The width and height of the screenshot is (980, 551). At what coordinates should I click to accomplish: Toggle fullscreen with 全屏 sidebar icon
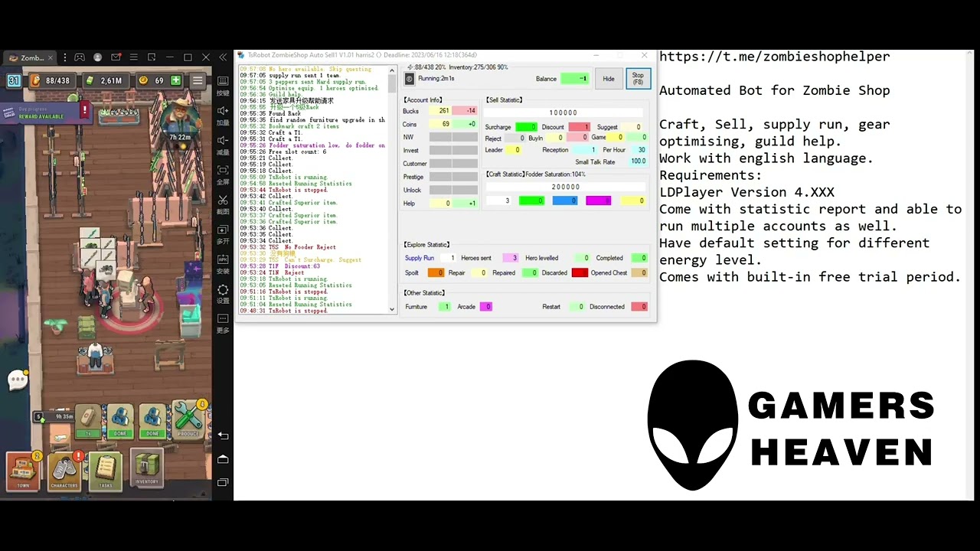coord(223,174)
